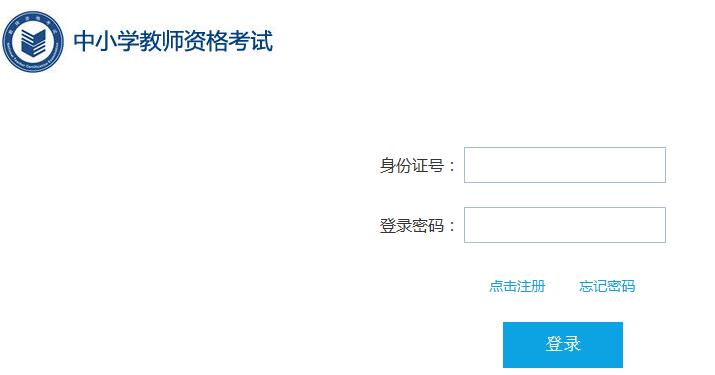Focus the 身份证号 input field

tap(565, 165)
